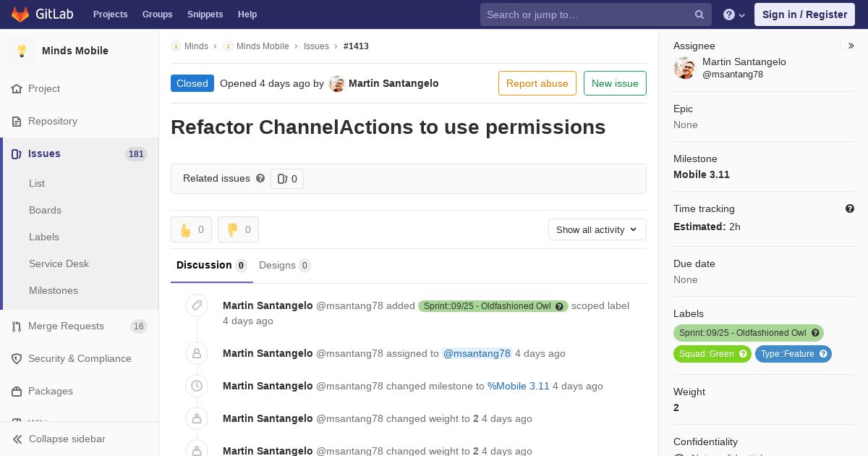Focus the Search or jump to field
This screenshot has width=868, height=456.
tap(596, 14)
